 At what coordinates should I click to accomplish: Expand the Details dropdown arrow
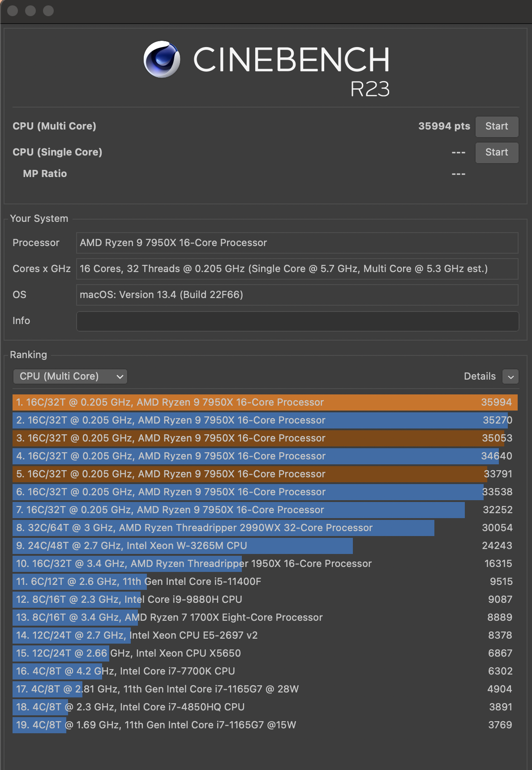point(511,376)
